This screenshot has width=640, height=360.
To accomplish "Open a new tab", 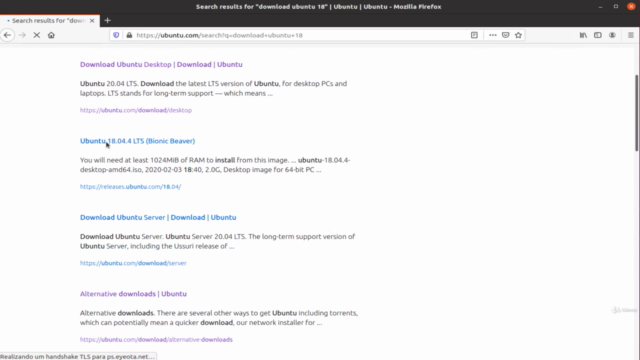I will click(x=107, y=20).
